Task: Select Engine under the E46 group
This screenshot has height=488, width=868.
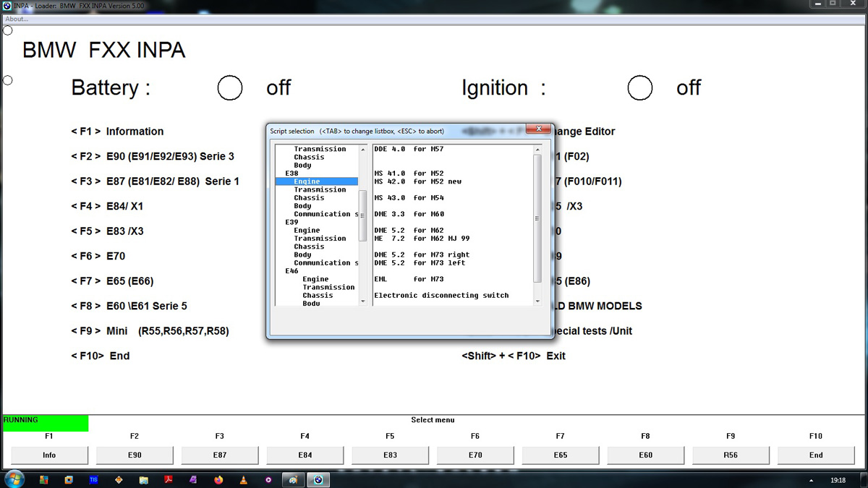Action: point(315,279)
